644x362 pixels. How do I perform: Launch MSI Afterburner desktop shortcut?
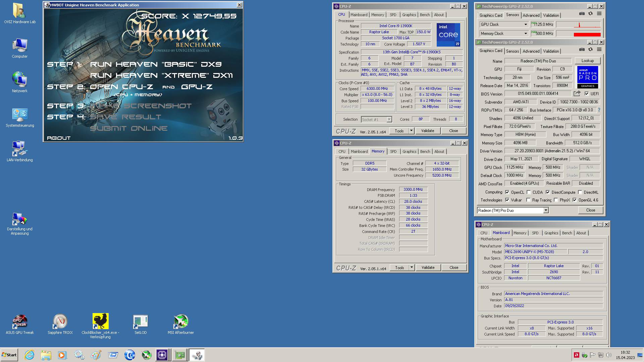(181, 324)
